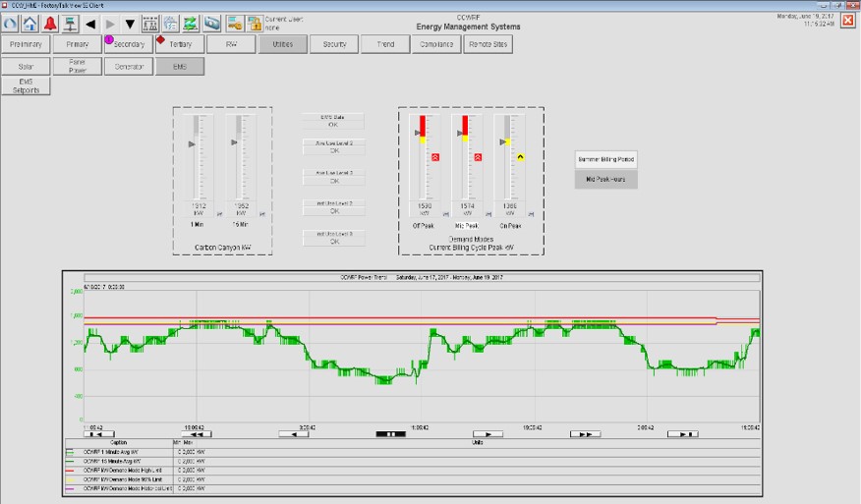Open the red alarm bell icon
Screen dimensions: 861x504
[x=50, y=23]
